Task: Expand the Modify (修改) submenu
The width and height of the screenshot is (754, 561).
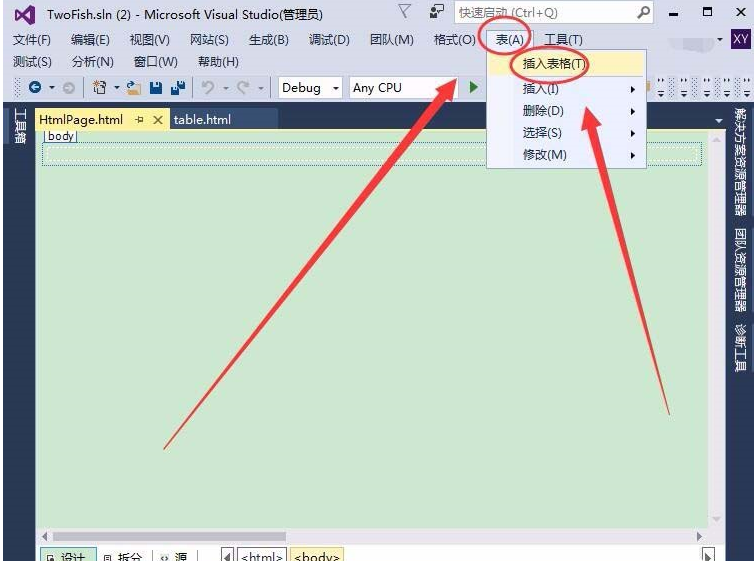Action: click(566, 155)
